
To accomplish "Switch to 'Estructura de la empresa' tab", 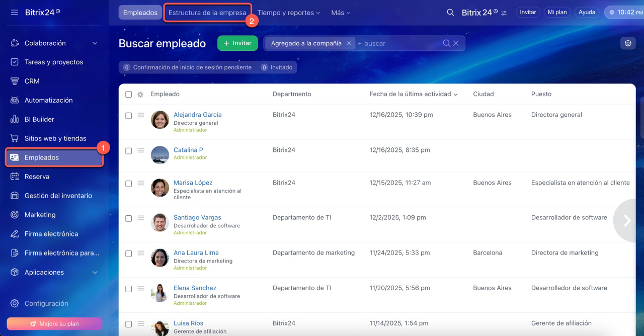I will click(207, 13).
